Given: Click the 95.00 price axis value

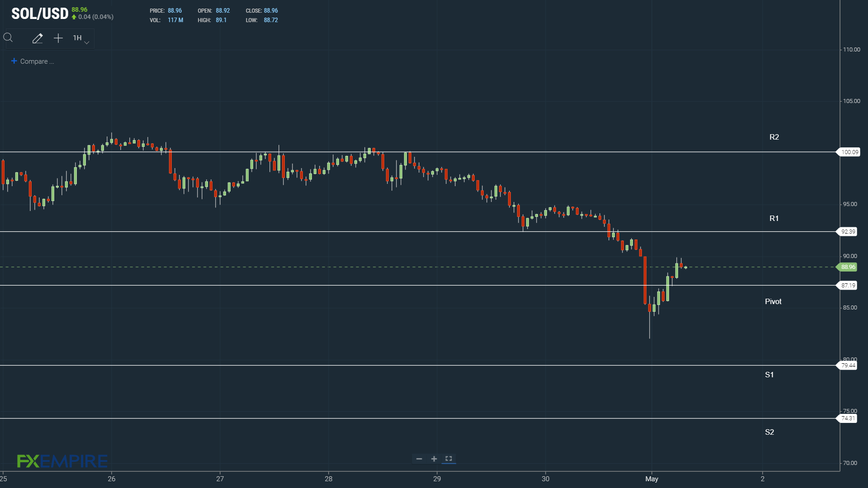Looking at the screenshot, I should point(850,204).
